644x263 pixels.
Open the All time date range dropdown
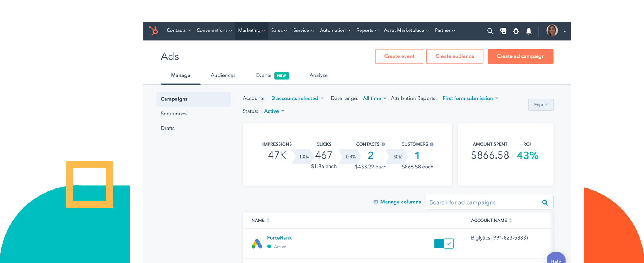click(375, 98)
